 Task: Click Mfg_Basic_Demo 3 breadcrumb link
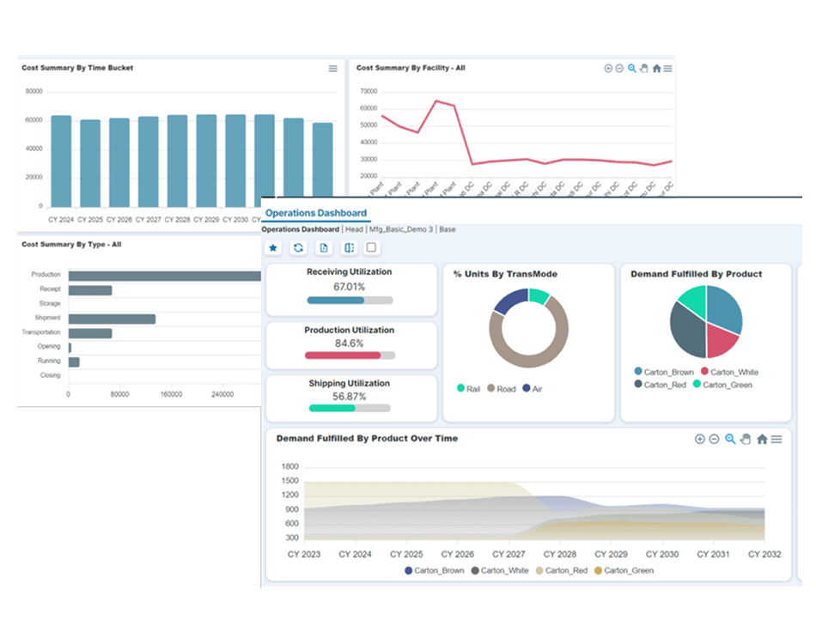coord(401,229)
